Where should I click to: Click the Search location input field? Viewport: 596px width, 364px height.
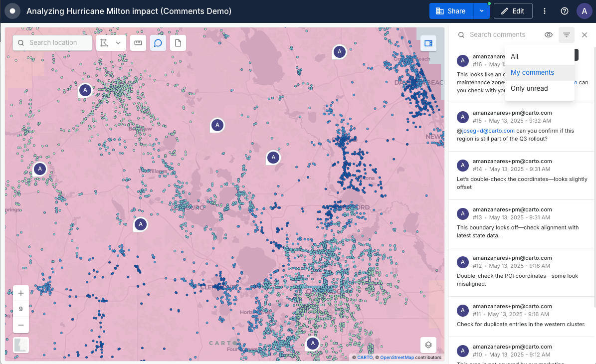coord(57,43)
